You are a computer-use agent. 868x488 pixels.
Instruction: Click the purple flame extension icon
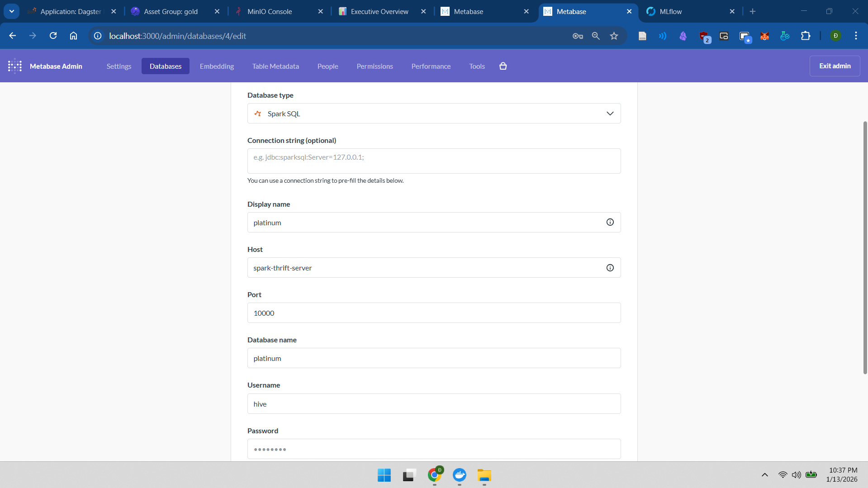[x=683, y=36]
